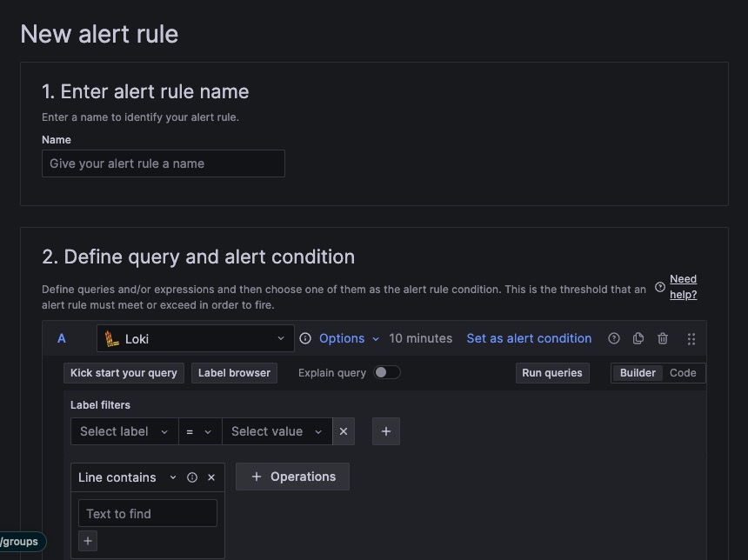This screenshot has width=748, height=560.
Task: Remove the label filter with the X
Action: [344, 431]
